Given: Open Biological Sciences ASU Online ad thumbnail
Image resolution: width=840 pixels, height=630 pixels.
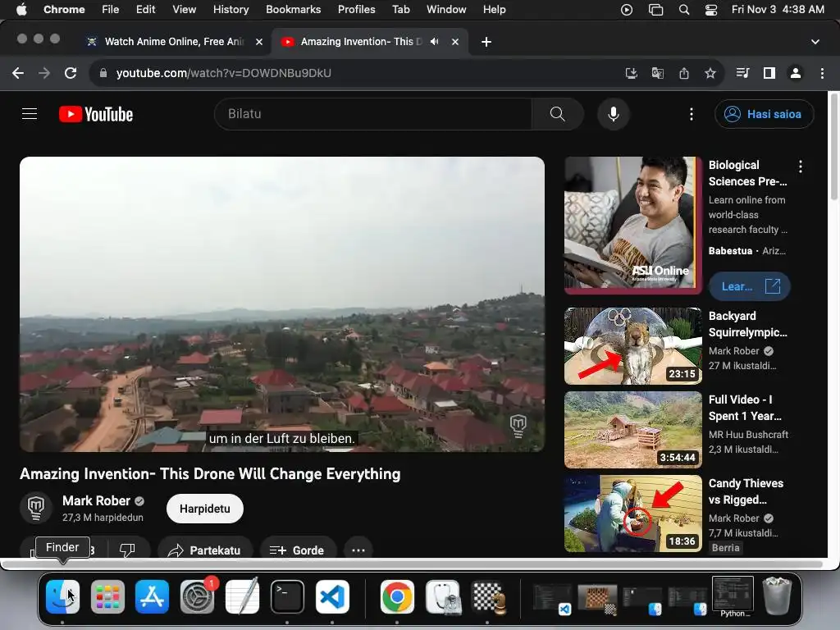Looking at the screenshot, I should click(632, 226).
